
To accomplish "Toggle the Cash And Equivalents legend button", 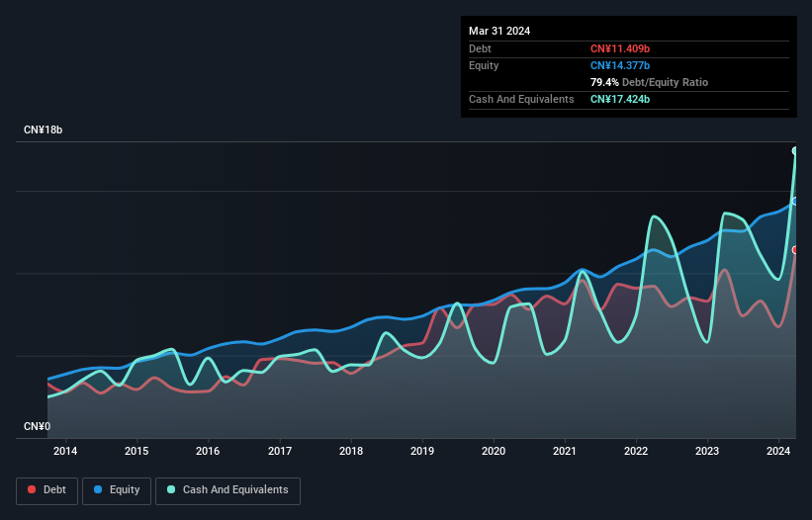I will pyautogui.click(x=227, y=490).
